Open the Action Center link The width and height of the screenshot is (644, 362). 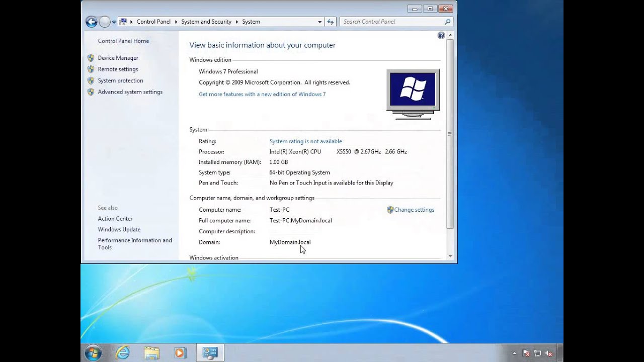coord(115,219)
